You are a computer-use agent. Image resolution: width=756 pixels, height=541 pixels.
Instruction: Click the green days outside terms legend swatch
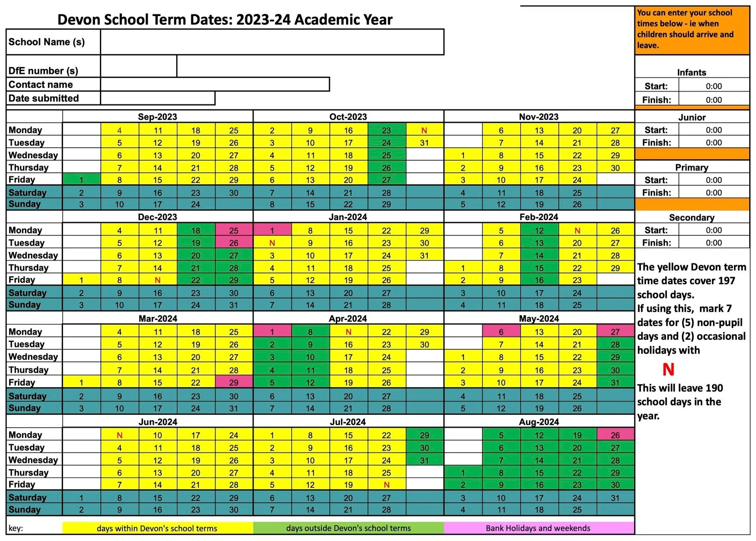[348, 528]
